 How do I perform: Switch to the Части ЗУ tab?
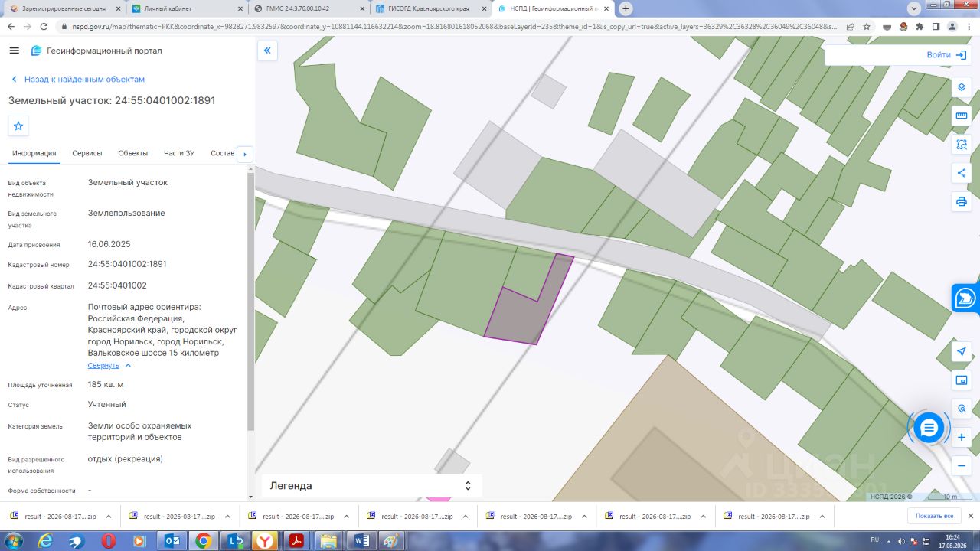point(179,153)
